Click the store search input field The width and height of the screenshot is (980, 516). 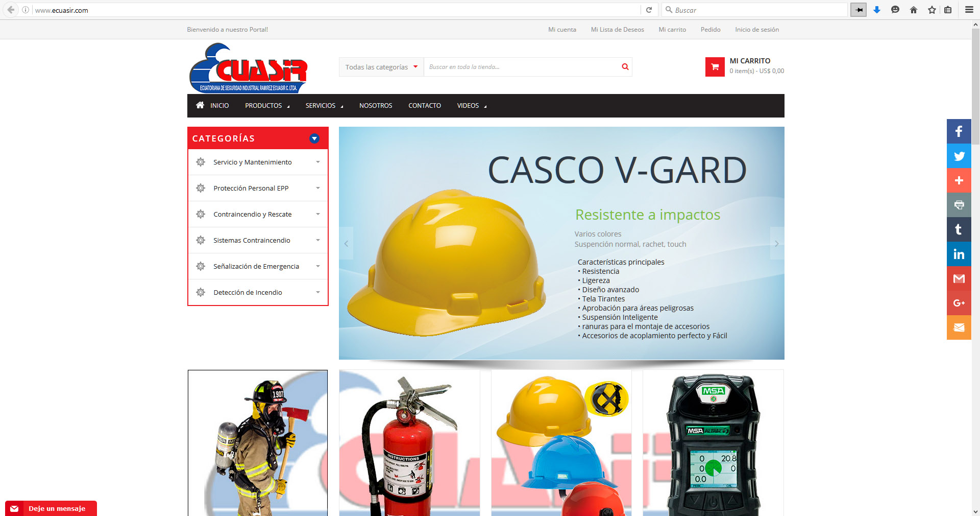coord(521,67)
